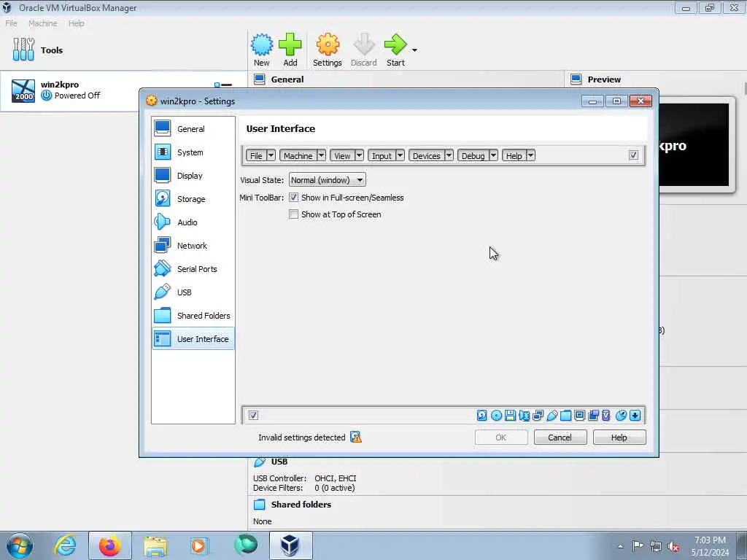Open the USB settings category

193,292
